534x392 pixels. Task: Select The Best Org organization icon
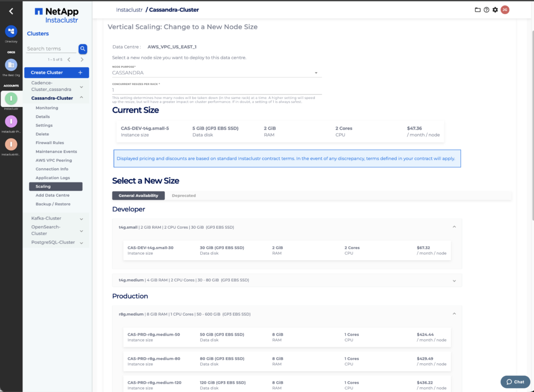click(x=11, y=65)
